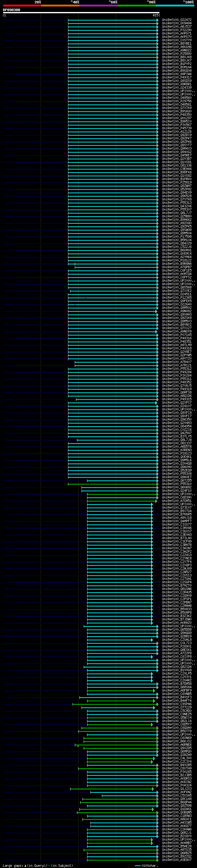Click the red 20% identity legend segment
This screenshot has width=197, height=868.
tap(22, 6)
